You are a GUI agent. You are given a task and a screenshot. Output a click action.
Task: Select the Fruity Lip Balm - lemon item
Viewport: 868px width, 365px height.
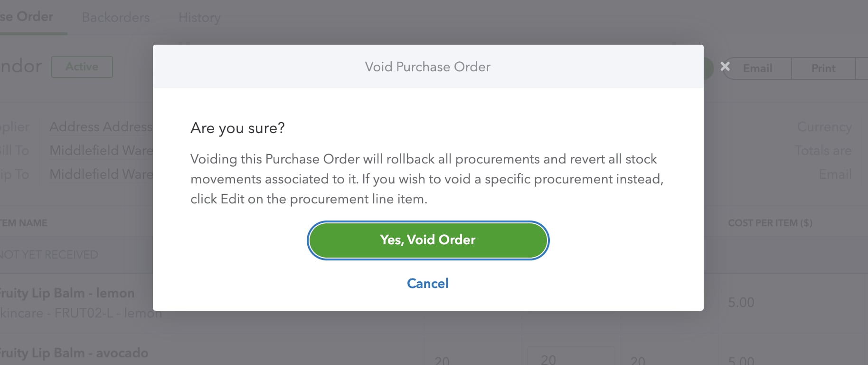(x=66, y=293)
